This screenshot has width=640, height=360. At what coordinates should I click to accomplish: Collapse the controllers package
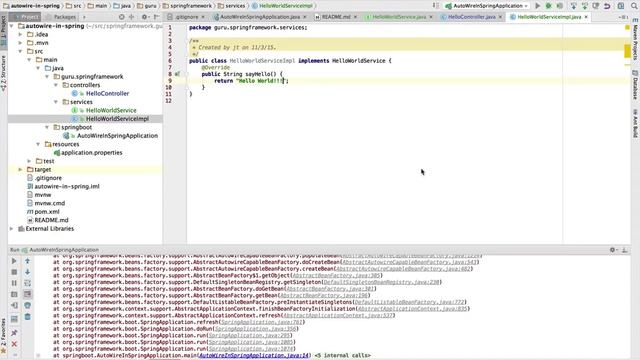(56, 85)
